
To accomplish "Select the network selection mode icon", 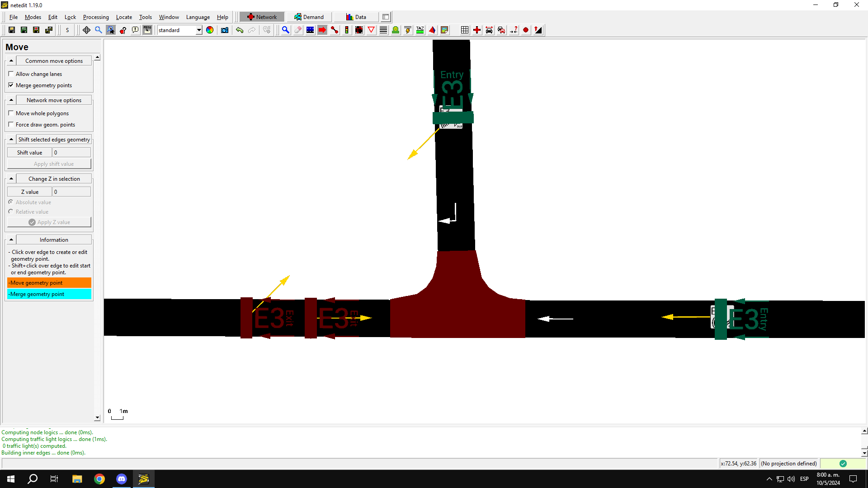I will (x=310, y=30).
